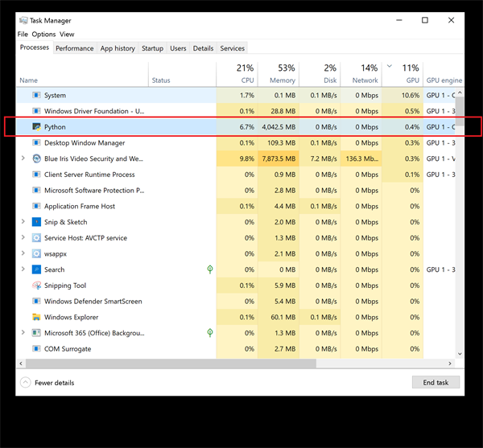Click the Search app icon
This screenshot has width=483, height=448.
coord(36,269)
